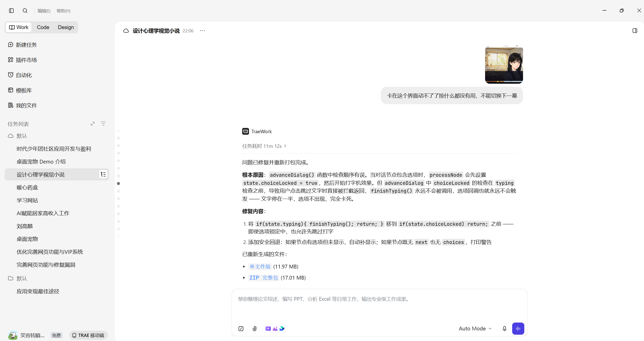
Task: Click the slash command icon in input box
Action: pyautogui.click(x=241, y=328)
